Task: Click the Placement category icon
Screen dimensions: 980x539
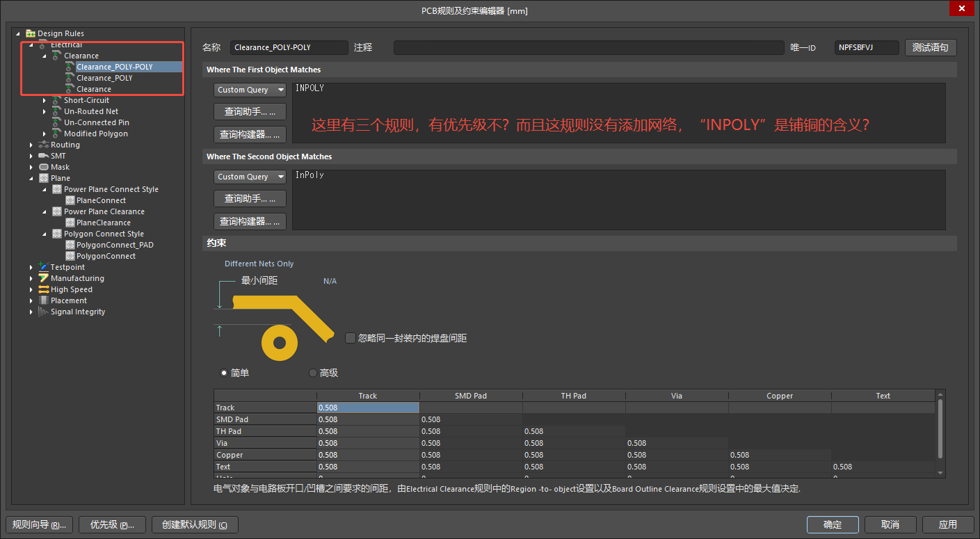Action: [44, 300]
